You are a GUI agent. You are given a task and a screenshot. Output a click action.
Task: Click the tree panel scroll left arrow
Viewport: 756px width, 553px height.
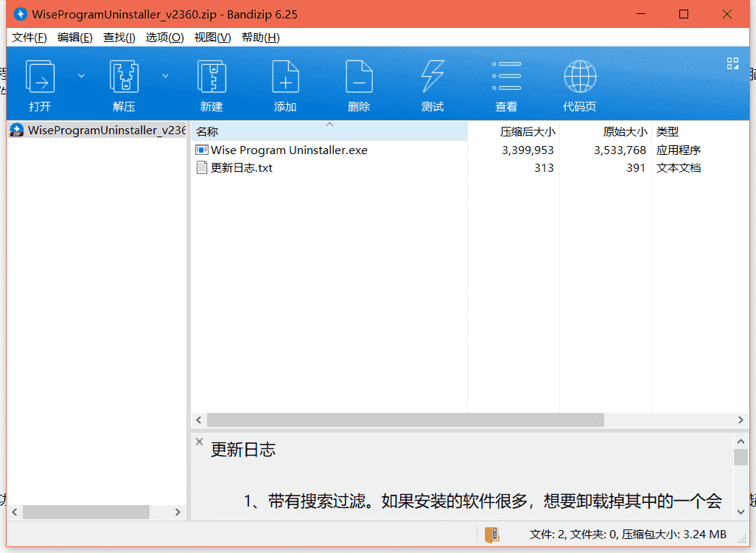pos(15,512)
